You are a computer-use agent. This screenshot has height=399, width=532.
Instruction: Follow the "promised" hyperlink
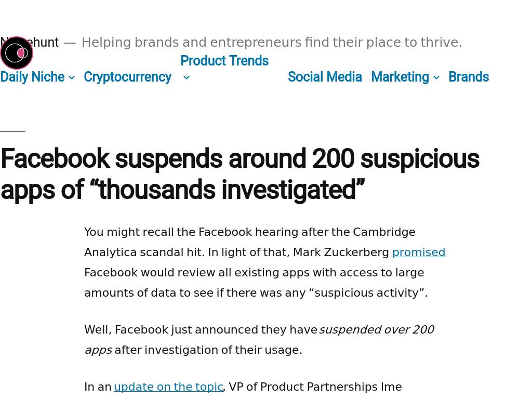(419, 252)
